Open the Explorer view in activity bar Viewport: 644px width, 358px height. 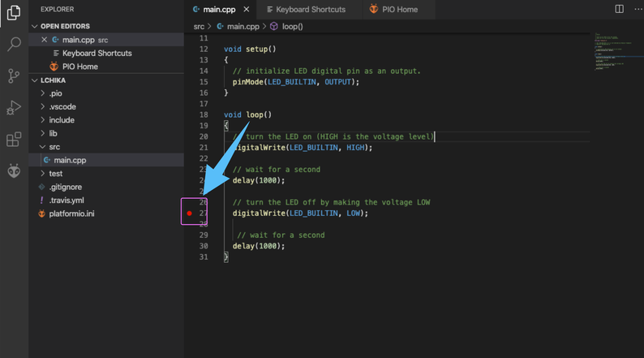pos(13,14)
